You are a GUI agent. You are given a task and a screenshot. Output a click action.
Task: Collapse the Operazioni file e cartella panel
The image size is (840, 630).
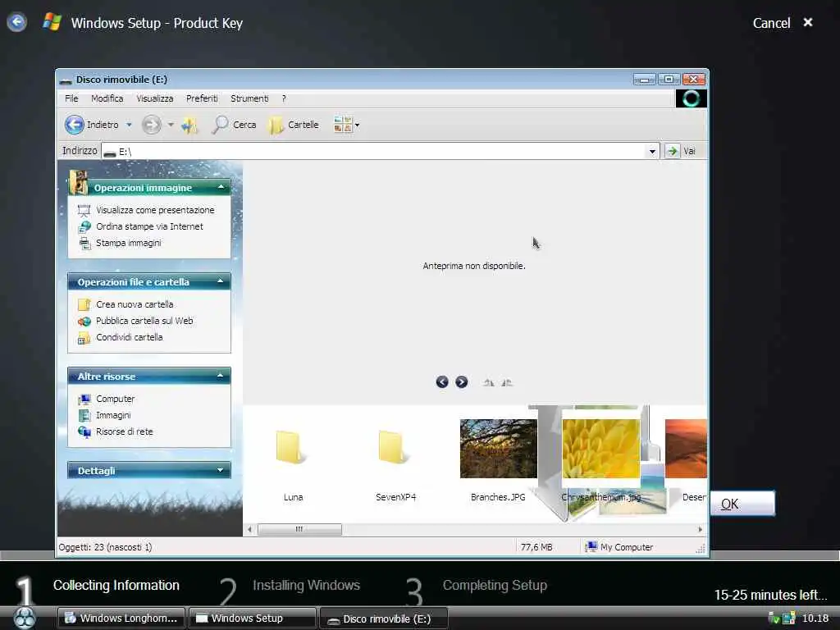point(220,281)
